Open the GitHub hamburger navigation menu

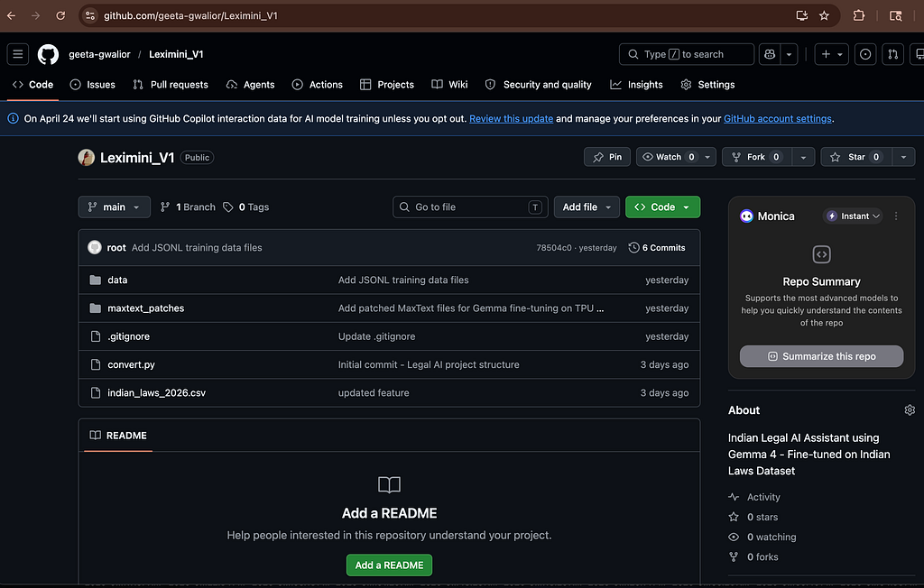coord(18,54)
